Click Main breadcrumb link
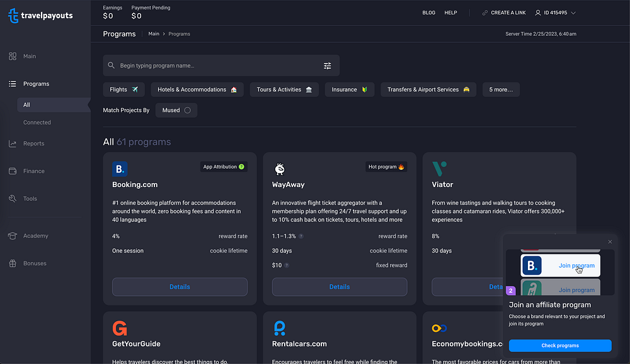Image resolution: width=630 pixels, height=364 pixels. pos(154,34)
